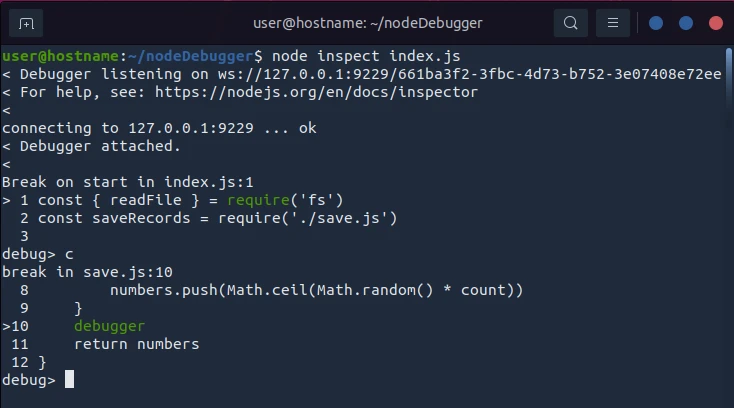Viewport: 734px width, 408px height.
Task: Click the 'Break on start in index.js:1' line
Action: tap(128, 182)
